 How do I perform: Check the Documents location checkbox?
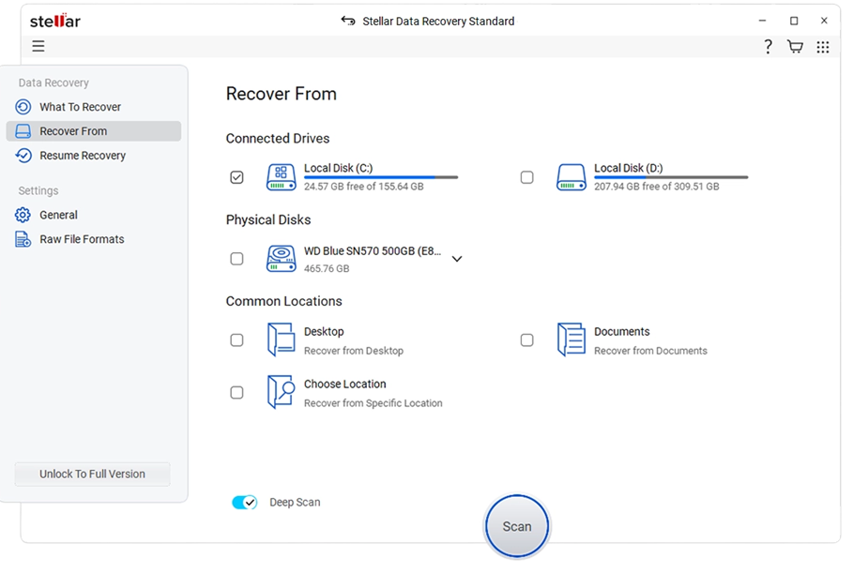(527, 339)
